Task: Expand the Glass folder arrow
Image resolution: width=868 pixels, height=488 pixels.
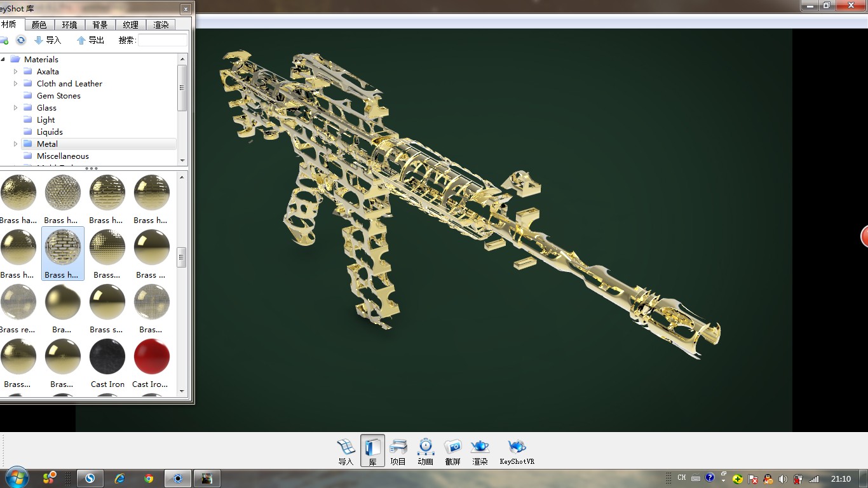Action: click(16, 107)
